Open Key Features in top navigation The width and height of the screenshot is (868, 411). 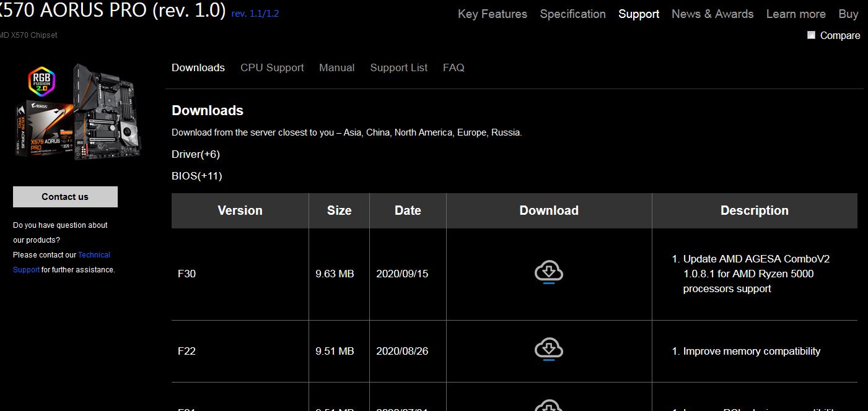[x=492, y=14]
